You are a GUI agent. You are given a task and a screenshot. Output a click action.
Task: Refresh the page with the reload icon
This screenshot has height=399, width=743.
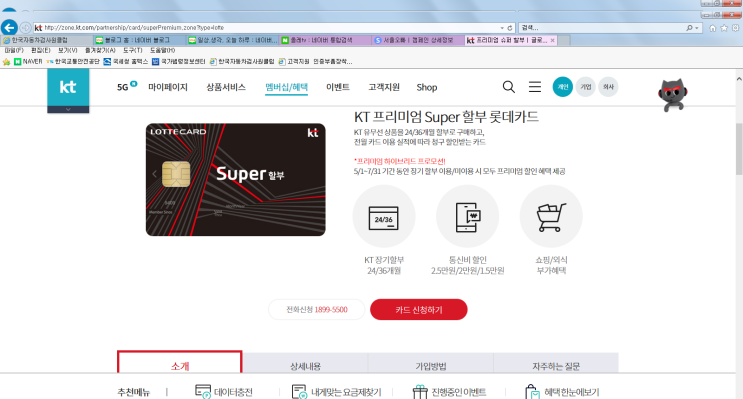[x=510, y=28]
